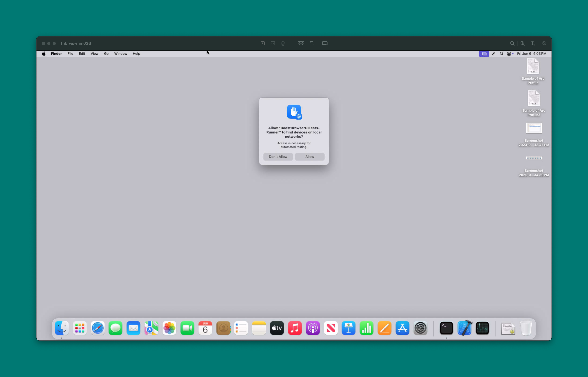588x377 pixels.
Task: Open Photos from the Dock
Action: click(169, 328)
